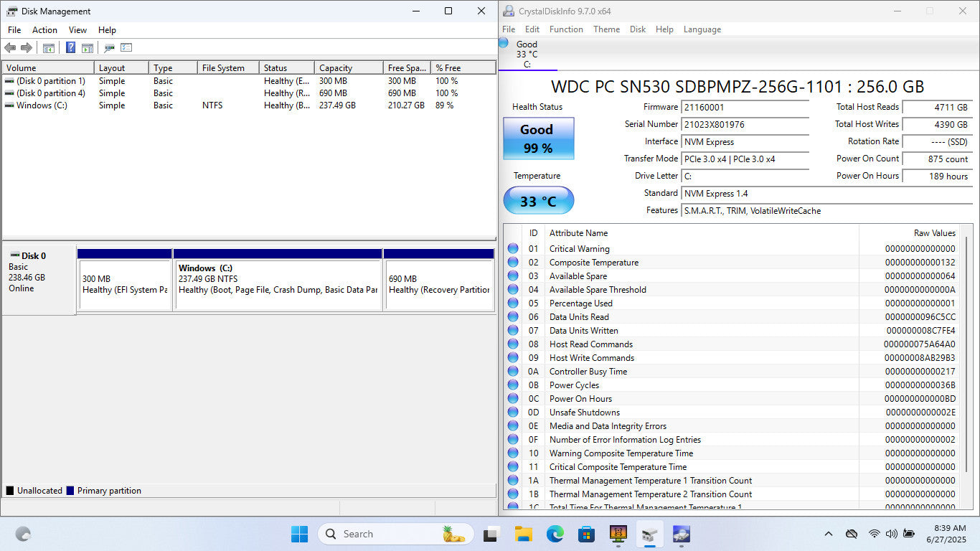
Task: Select the (Disk 0 partition 4) volume row
Action: pyautogui.click(x=248, y=93)
